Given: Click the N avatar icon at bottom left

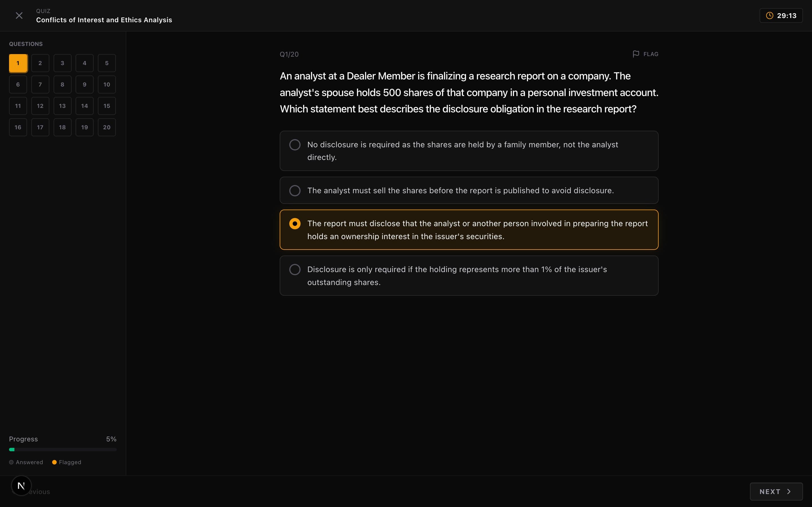Looking at the screenshot, I should (21, 485).
